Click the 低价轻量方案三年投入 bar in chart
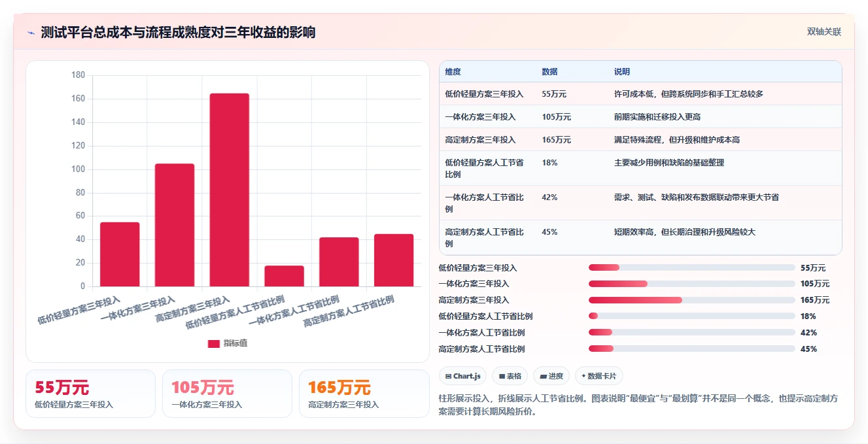The height and width of the screenshot is (444, 868). coord(120,254)
